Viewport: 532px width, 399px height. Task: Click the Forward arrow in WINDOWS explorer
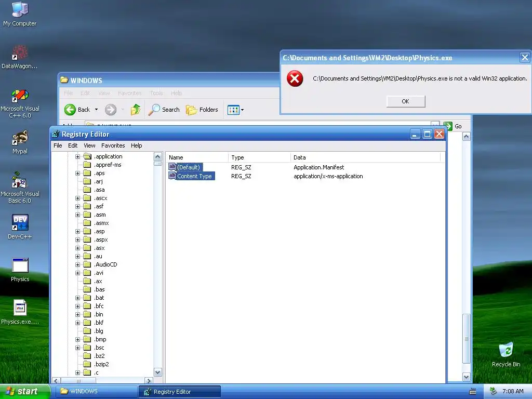pyautogui.click(x=111, y=110)
